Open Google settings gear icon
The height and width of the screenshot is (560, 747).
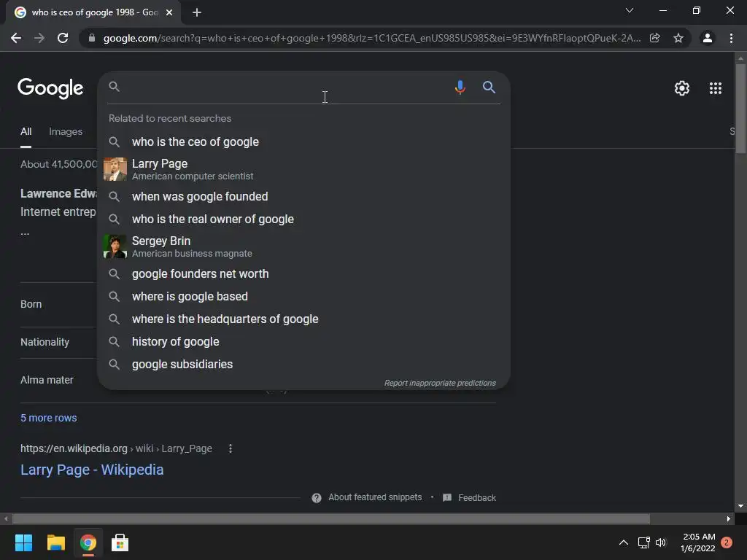tap(682, 88)
